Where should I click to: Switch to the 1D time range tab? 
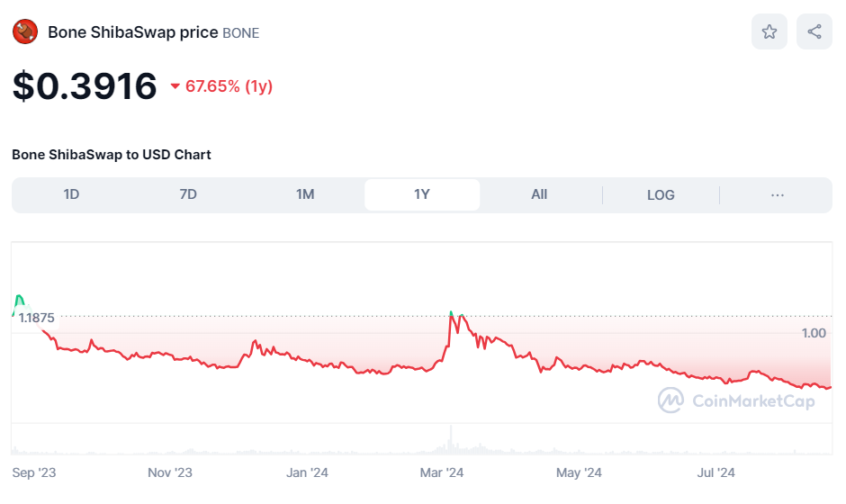[72, 194]
